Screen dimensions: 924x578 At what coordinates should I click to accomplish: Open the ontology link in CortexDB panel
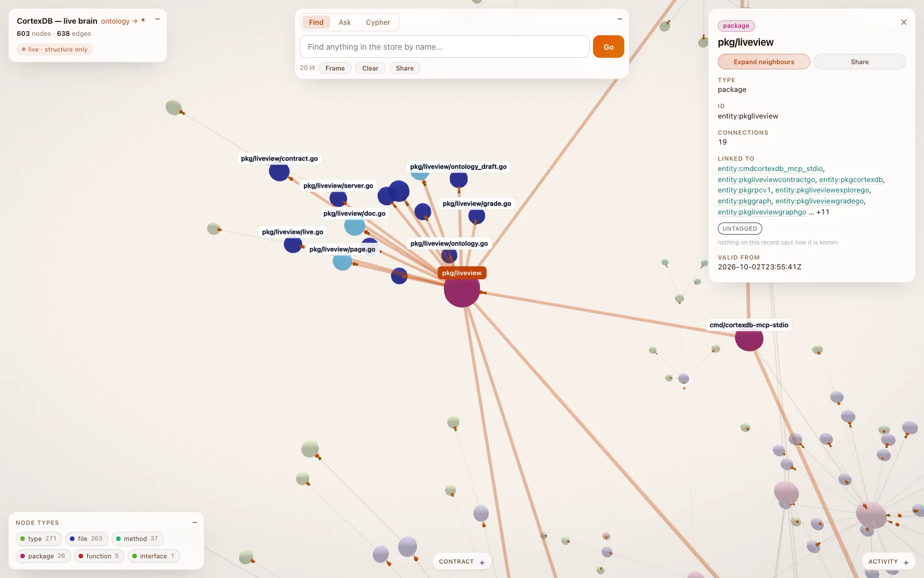pyautogui.click(x=119, y=21)
